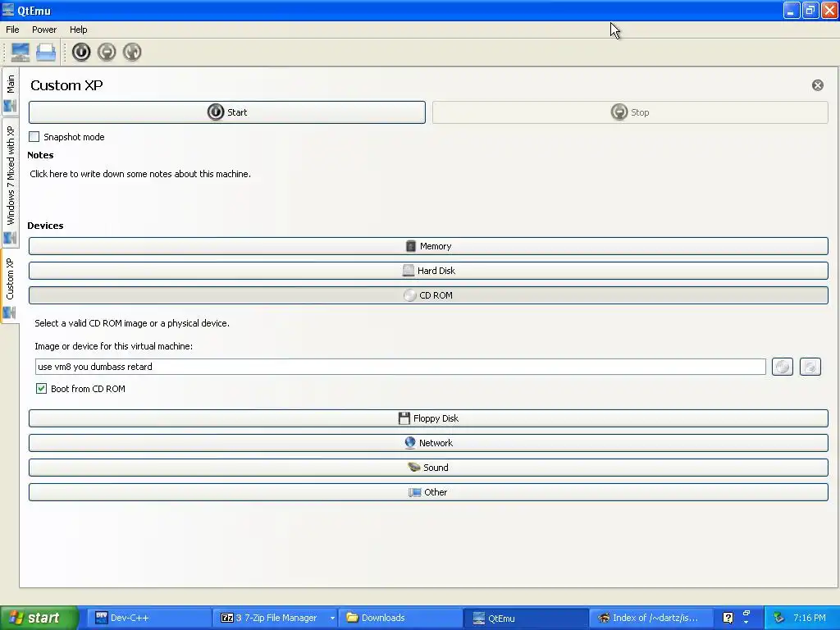Switch to the Main side tab

[x=10, y=92]
